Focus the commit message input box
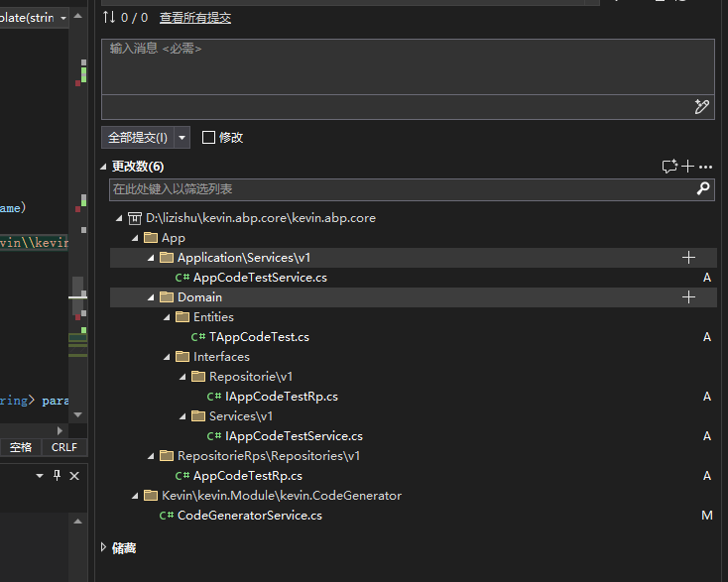This screenshot has width=728, height=582. tap(408, 66)
